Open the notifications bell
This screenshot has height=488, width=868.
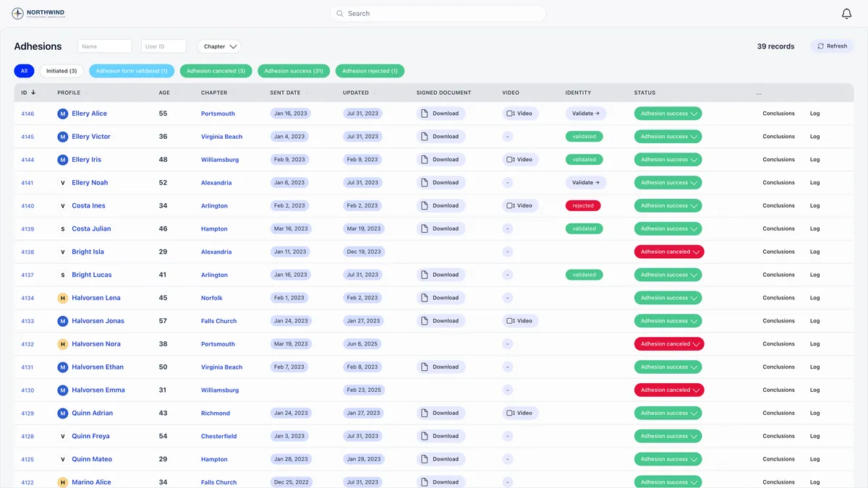tap(846, 14)
